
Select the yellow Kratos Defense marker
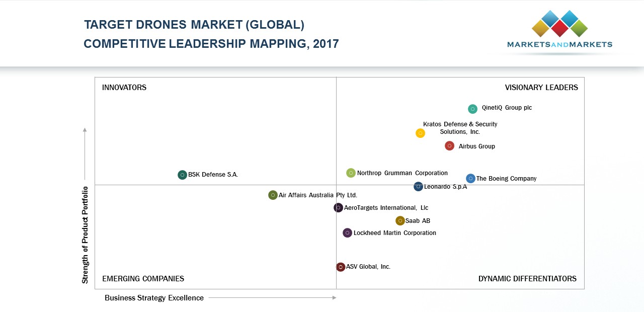point(420,133)
